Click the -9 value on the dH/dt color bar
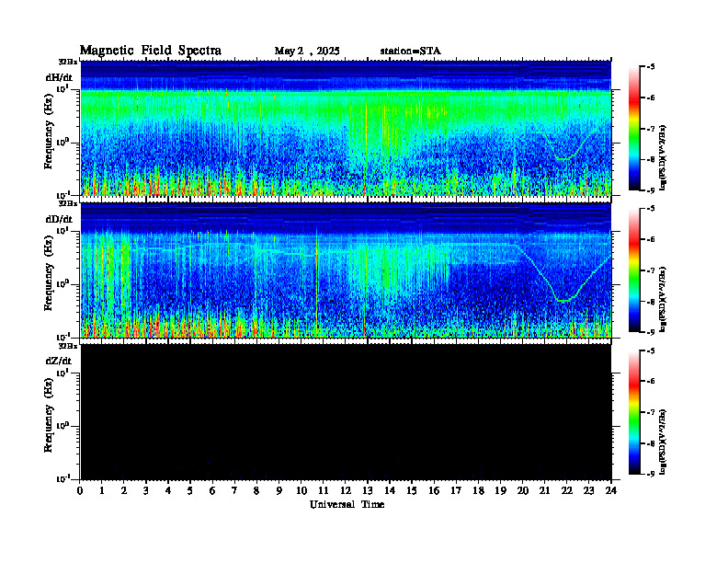 (651, 190)
